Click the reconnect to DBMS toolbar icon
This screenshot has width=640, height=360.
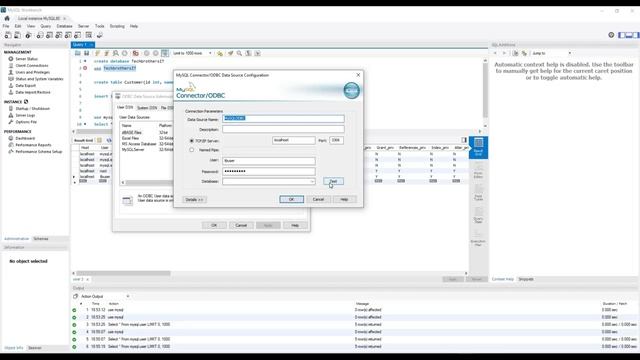99,36
